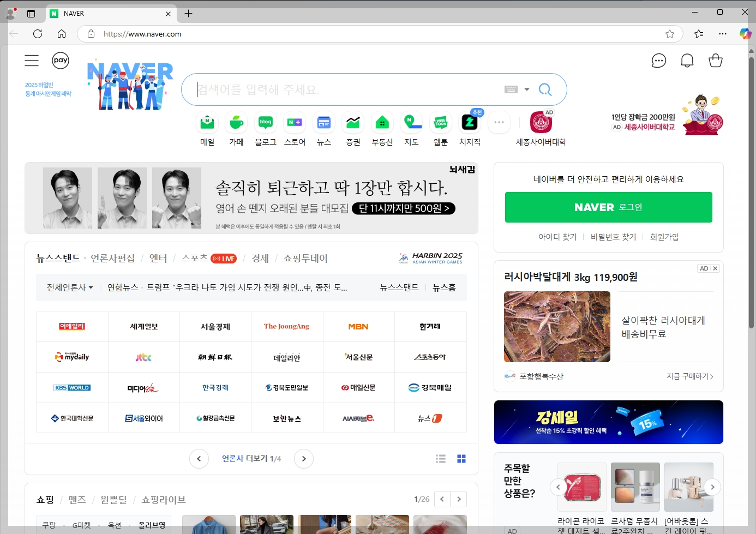Open the 치지직 shortcut icon
The image size is (756, 534).
470,123
